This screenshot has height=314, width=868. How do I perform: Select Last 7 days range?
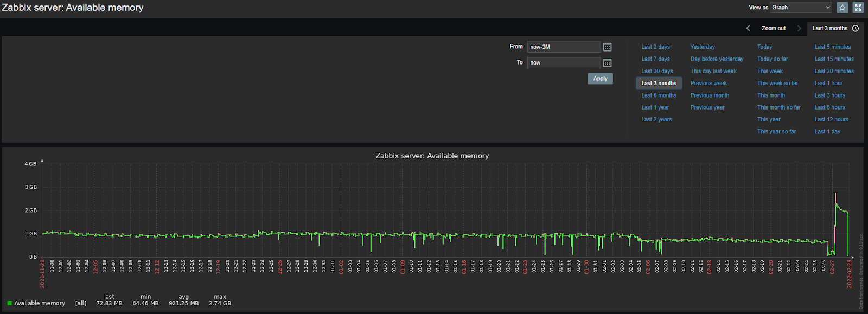click(x=655, y=59)
